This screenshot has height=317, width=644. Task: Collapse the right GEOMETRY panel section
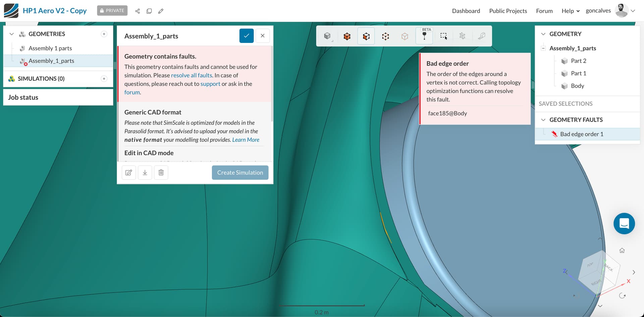[543, 34]
